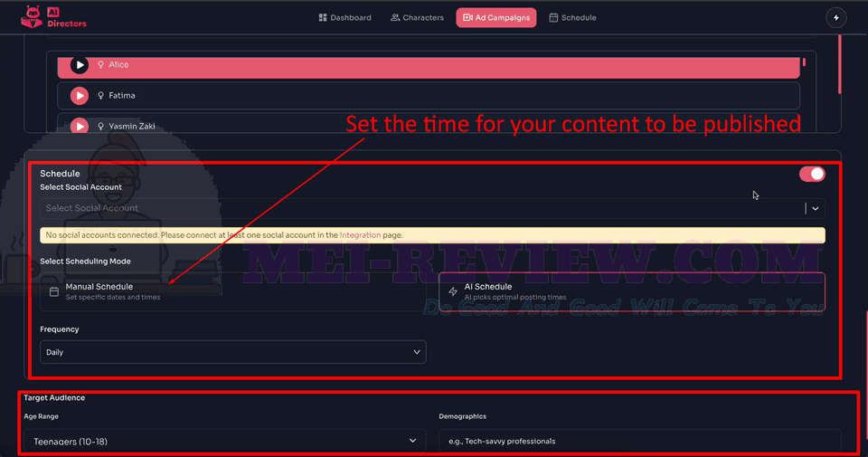Open the Integration page link
This screenshot has height=457, width=868.
tap(360, 235)
